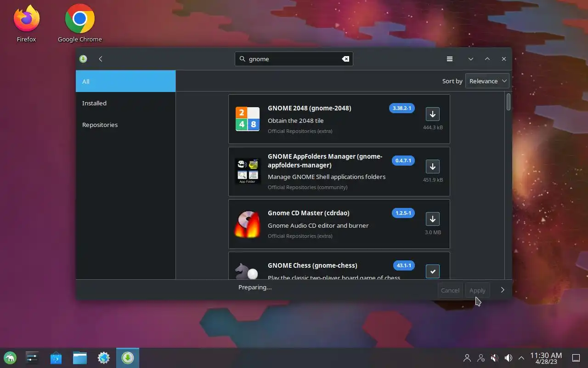The height and width of the screenshot is (368, 588).
Task: Expand hidden system tray icons
Action: 521,358
